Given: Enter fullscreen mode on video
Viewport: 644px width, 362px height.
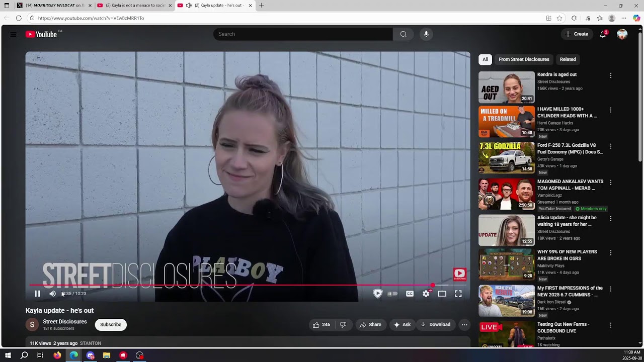Looking at the screenshot, I should point(458,294).
